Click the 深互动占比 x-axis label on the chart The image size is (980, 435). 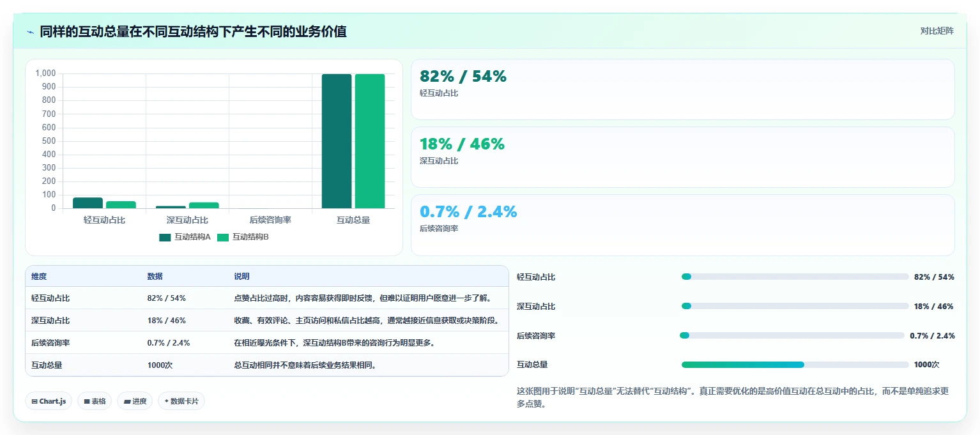click(x=187, y=220)
